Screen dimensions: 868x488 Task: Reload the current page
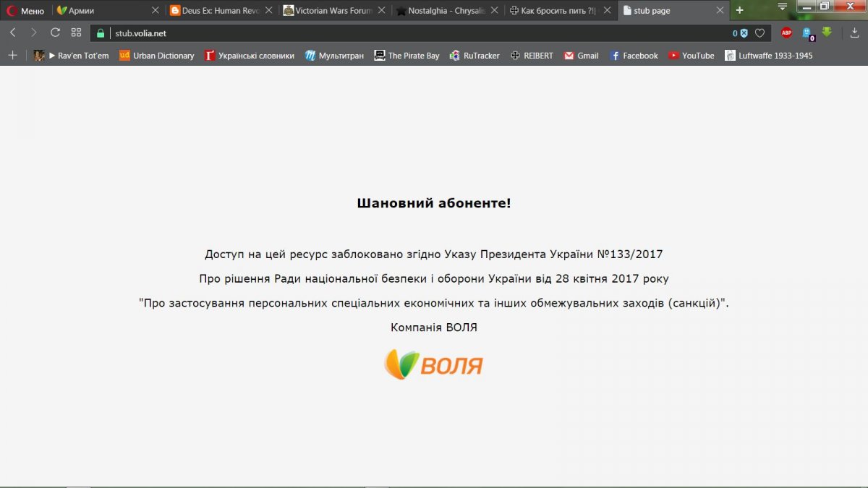(55, 33)
